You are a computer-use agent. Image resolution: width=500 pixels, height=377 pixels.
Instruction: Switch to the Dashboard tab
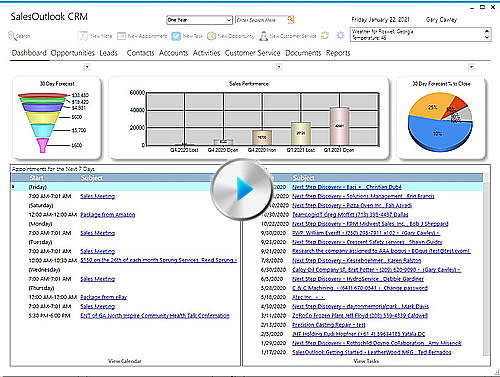29,53
